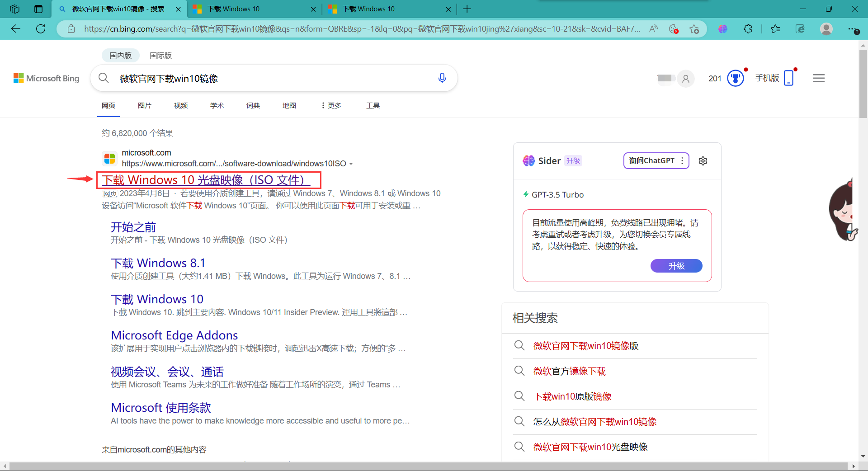Click the purple 升级 upgrade button
Image resolution: width=868 pixels, height=471 pixels.
point(676,266)
